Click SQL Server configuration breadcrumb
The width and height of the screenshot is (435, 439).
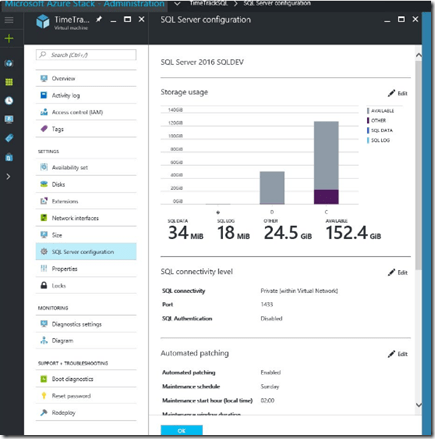point(277,3)
